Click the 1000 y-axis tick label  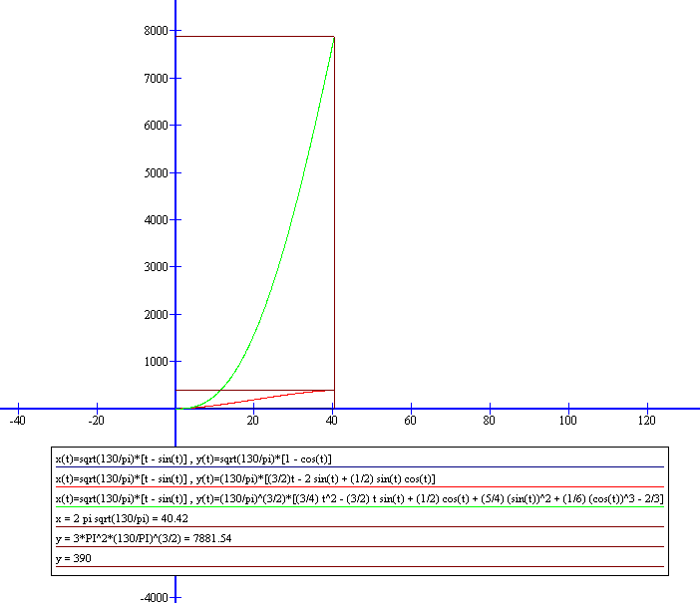156,362
